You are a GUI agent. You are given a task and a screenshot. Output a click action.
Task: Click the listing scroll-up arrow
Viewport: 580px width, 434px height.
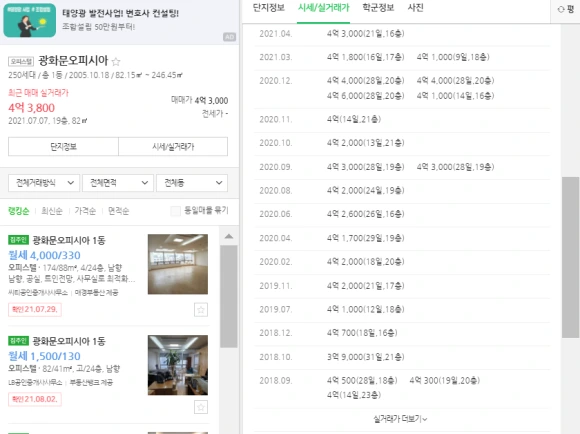point(229,236)
